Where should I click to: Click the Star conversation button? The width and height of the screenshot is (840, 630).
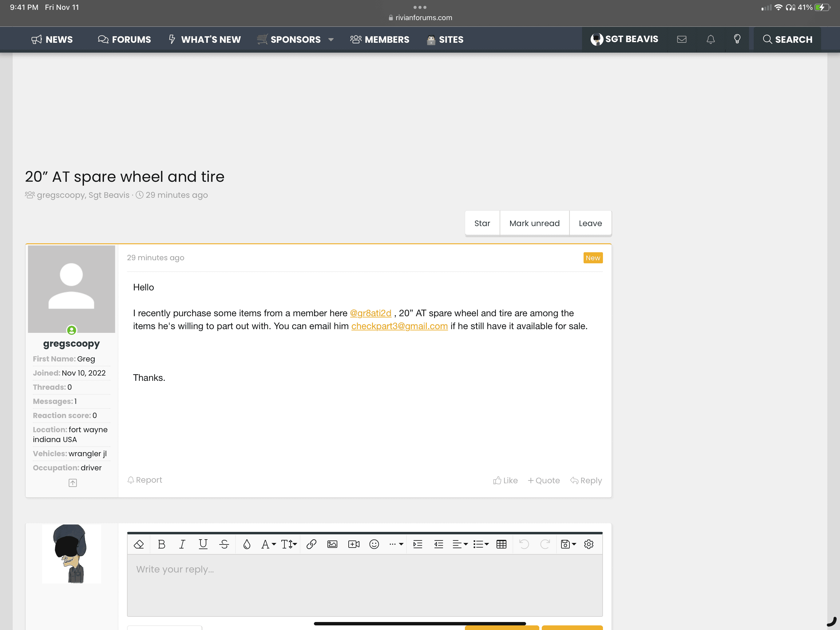pyautogui.click(x=482, y=223)
